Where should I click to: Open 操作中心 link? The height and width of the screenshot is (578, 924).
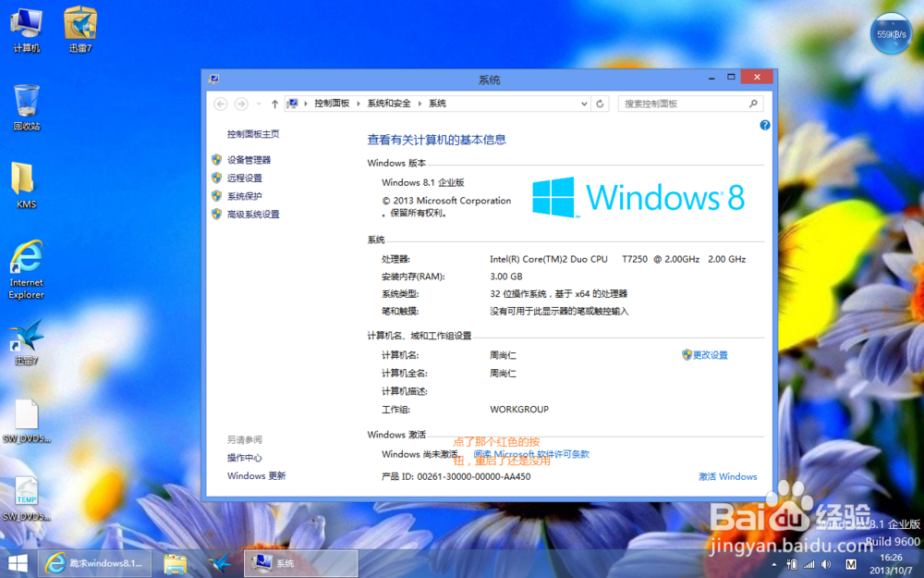click(x=245, y=458)
